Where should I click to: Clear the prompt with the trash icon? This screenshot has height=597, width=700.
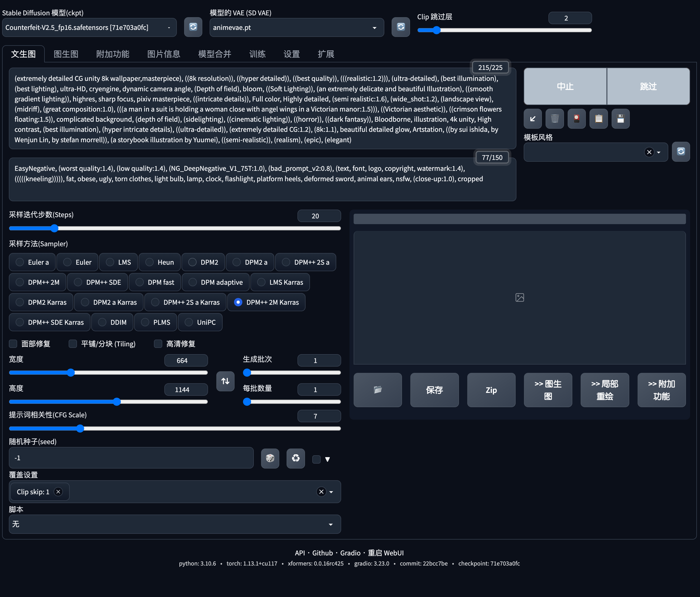(555, 119)
